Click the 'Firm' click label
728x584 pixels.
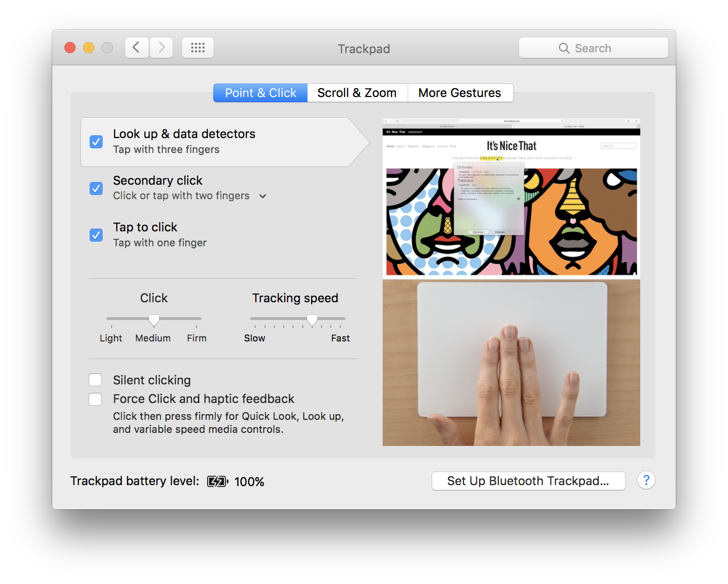click(x=197, y=338)
